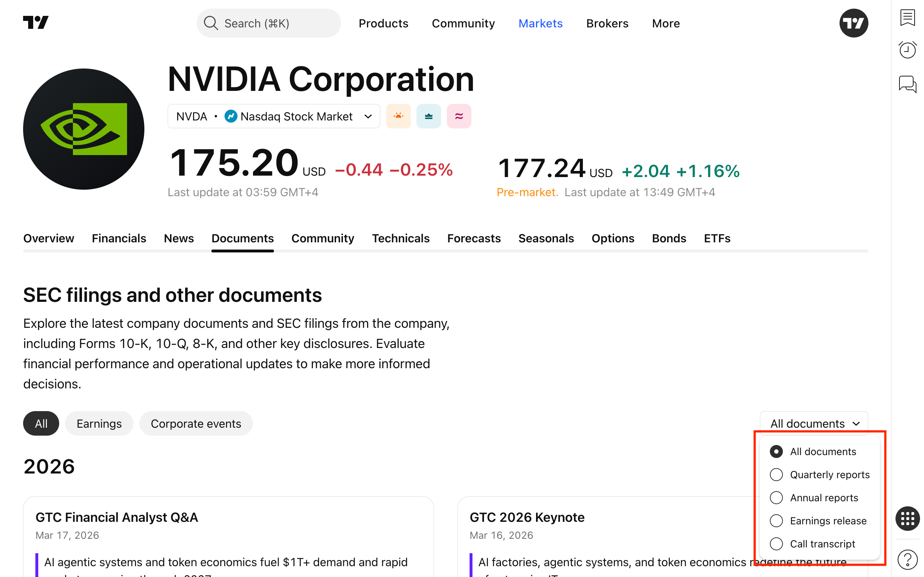Open the help center question icon
This screenshot has height=577, width=924.
click(907, 559)
